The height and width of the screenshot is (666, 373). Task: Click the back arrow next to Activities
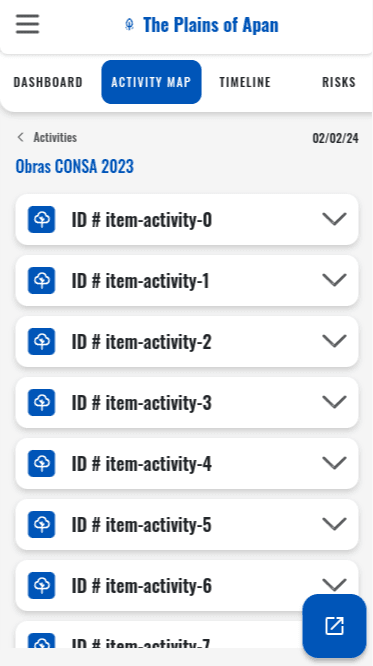pyautogui.click(x=20, y=137)
